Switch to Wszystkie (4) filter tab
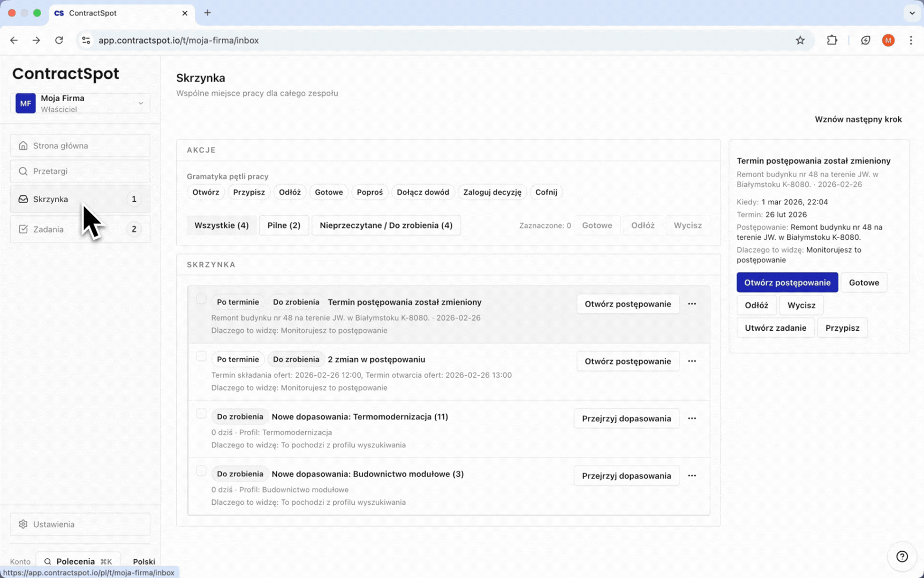The image size is (924, 578). pyautogui.click(x=222, y=225)
